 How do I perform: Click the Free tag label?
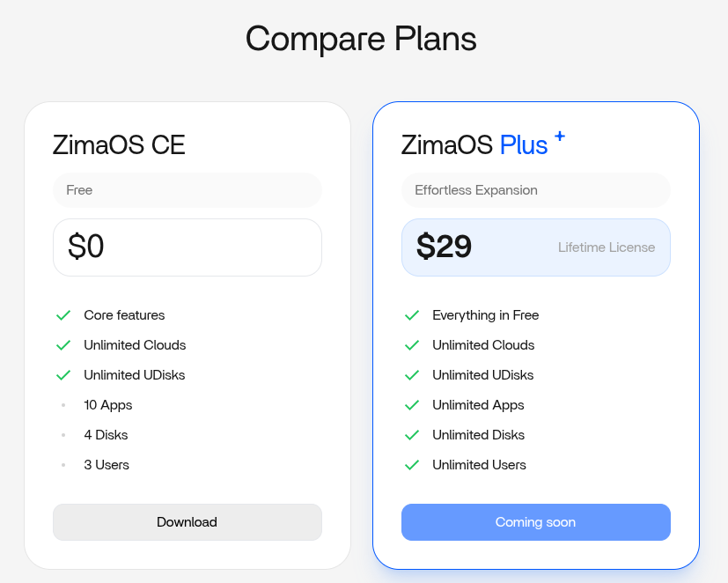pos(79,190)
